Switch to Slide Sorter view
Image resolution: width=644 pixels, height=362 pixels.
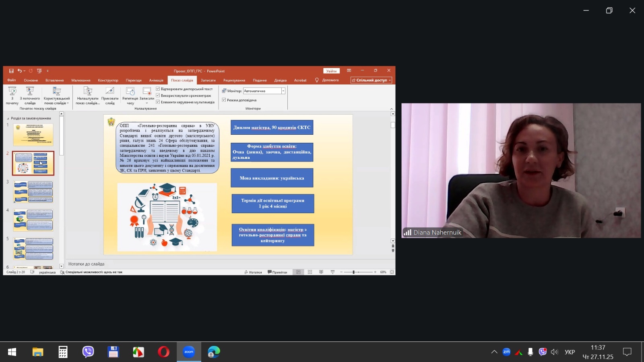pyautogui.click(x=310, y=272)
